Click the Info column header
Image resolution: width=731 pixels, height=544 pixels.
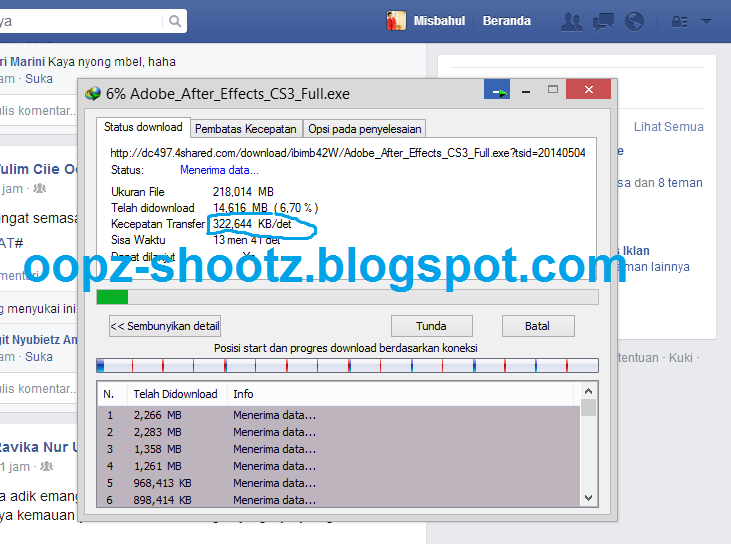tap(401, 394)
